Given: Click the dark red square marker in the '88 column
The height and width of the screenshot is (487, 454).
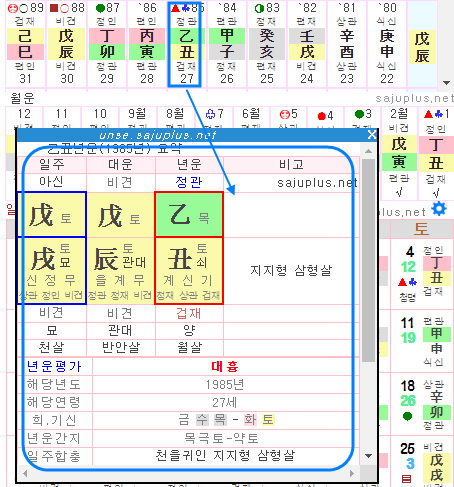Looking at the screenshot, I should [54, 8].
